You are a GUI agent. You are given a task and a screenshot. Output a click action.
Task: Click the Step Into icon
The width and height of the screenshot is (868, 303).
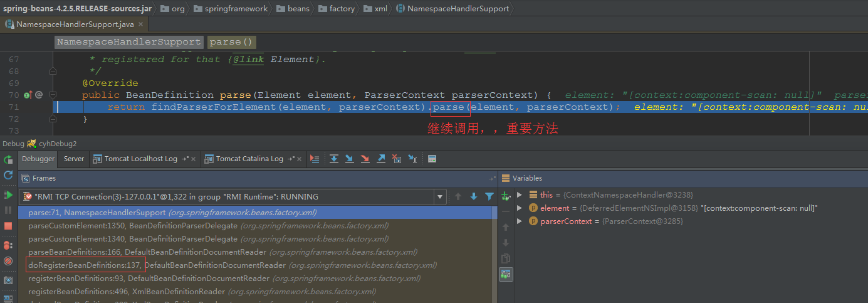pyautogui.click(x=350, y=159)
